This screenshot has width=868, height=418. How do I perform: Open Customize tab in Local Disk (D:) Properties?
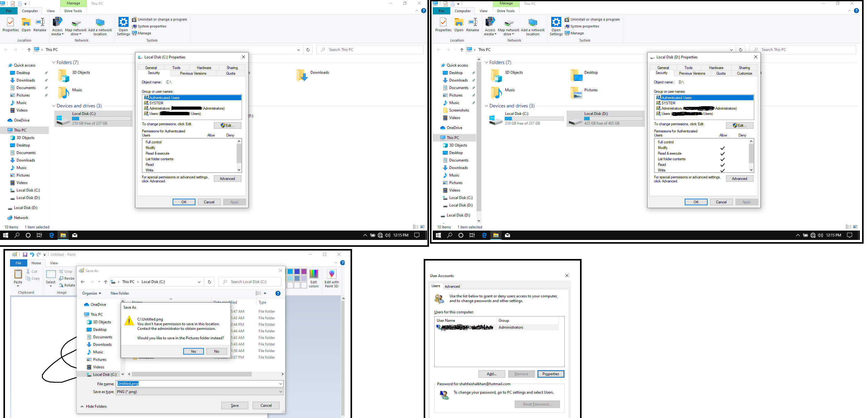point(744,73)
